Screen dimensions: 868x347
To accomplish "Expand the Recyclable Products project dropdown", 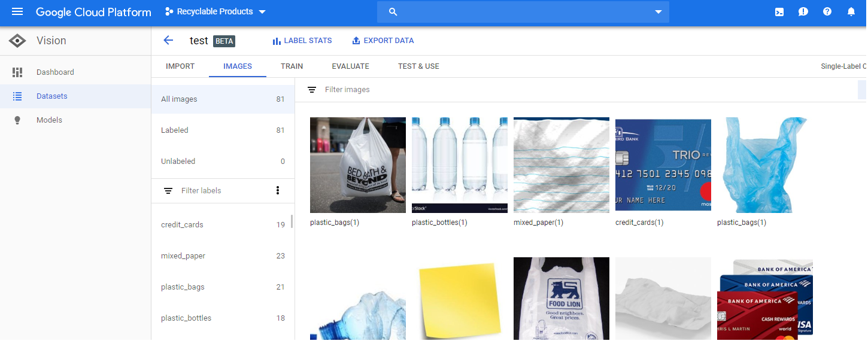I will click(215, 12).
